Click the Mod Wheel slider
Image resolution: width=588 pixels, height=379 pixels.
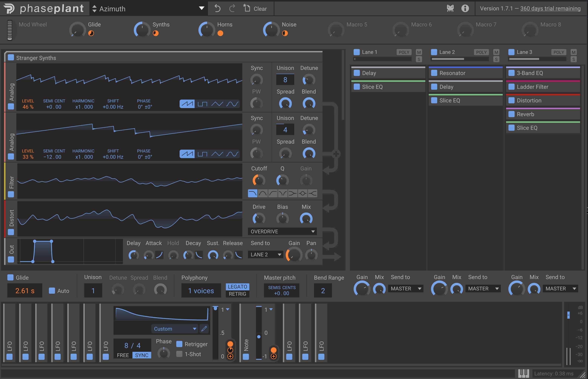[10, 30]
